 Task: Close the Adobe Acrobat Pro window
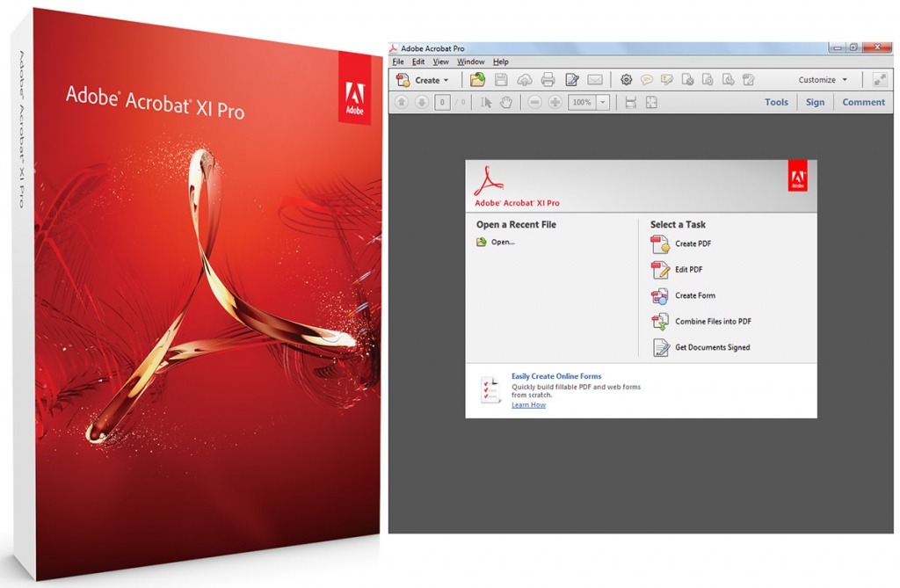pos(876,47)
